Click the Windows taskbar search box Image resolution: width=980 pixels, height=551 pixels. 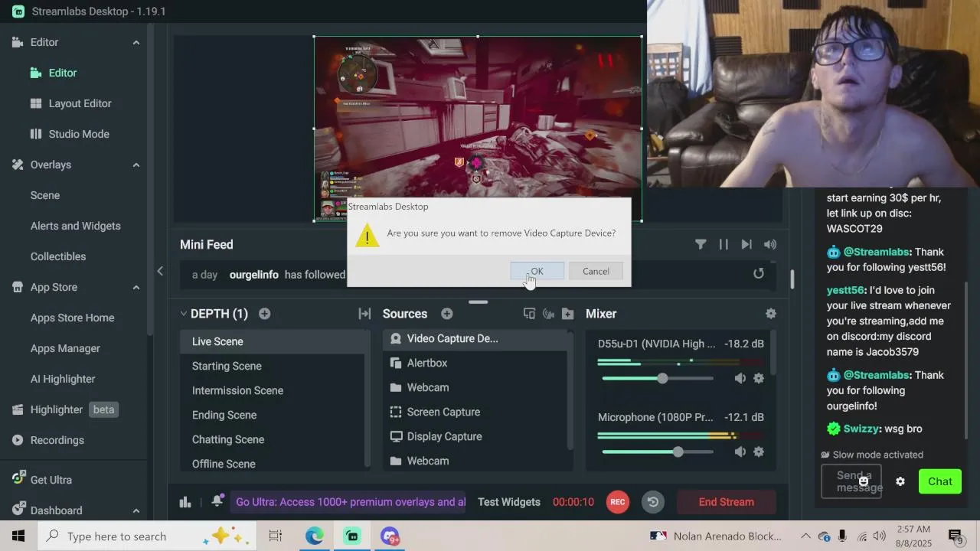click(147, 536)
